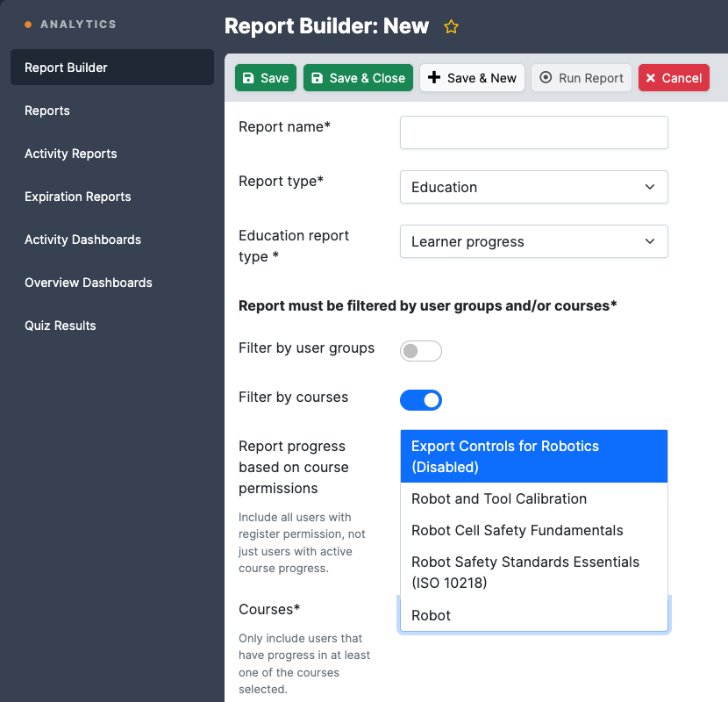Click the Save & New button

pyautogui.click(x=472, y=77)
